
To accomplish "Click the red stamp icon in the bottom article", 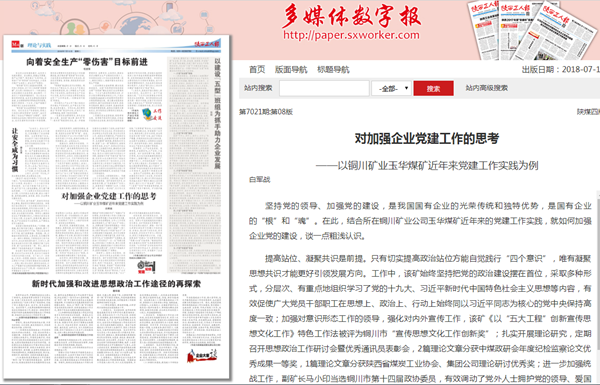I will [202, 356].
